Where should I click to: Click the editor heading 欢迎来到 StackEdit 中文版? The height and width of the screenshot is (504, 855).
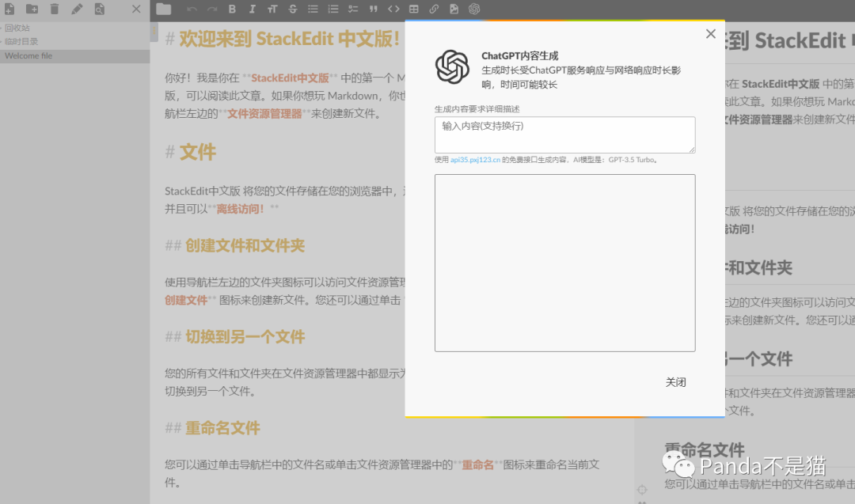tap(290, 39)
